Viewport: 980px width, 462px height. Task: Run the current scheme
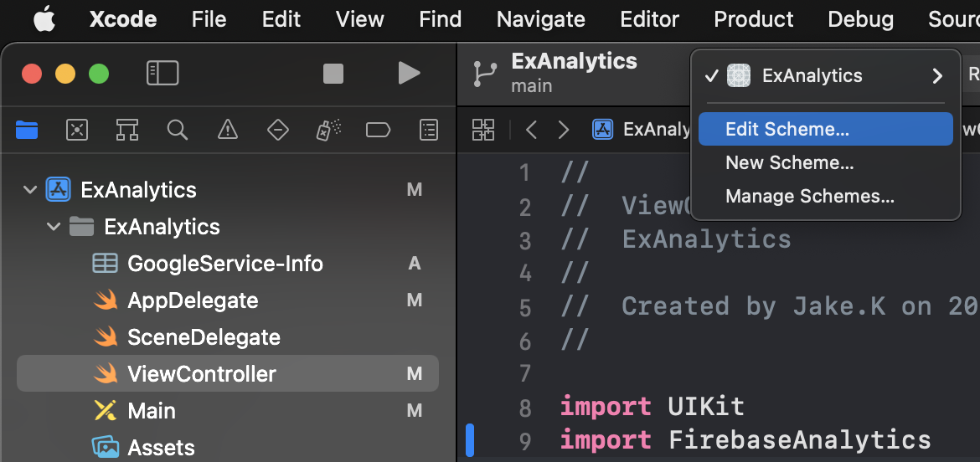click(410, 74)
